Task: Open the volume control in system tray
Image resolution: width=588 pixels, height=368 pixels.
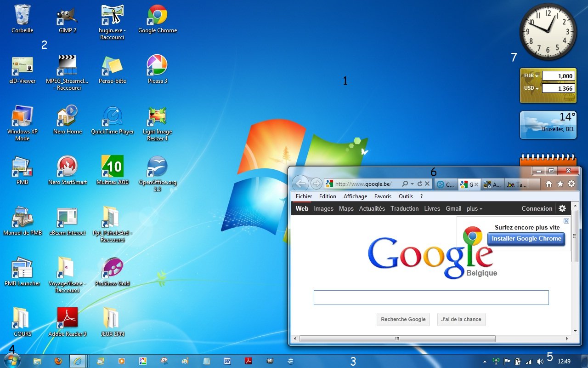Action: point(540,362)
